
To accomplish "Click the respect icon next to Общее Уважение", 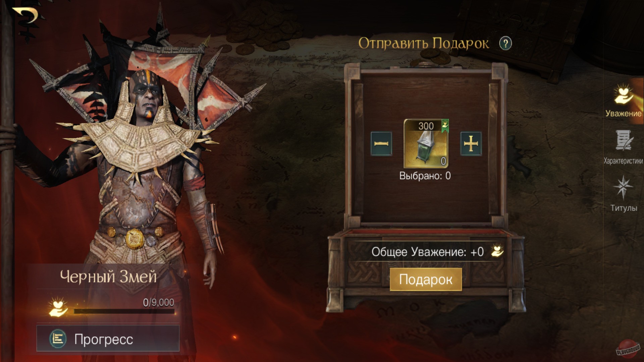I will [497, 251].
